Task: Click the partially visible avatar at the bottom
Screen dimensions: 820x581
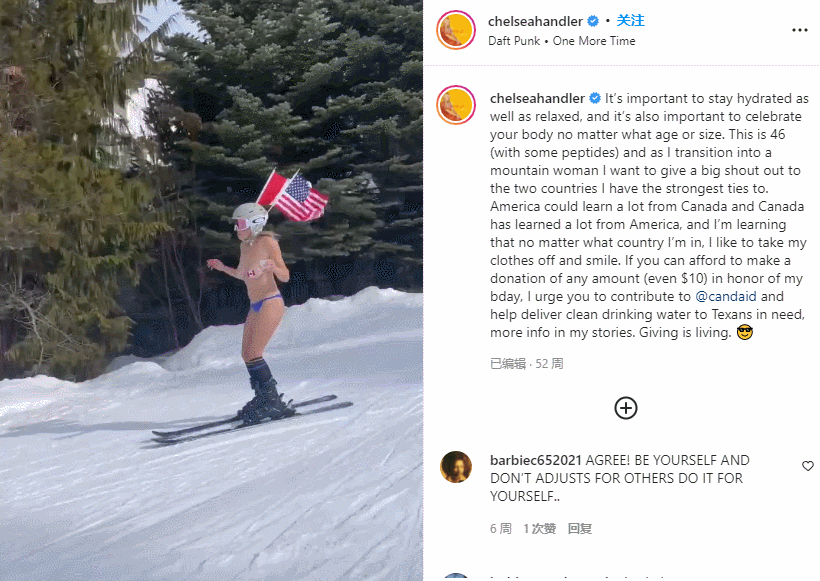Action: [x=455, y=577]
